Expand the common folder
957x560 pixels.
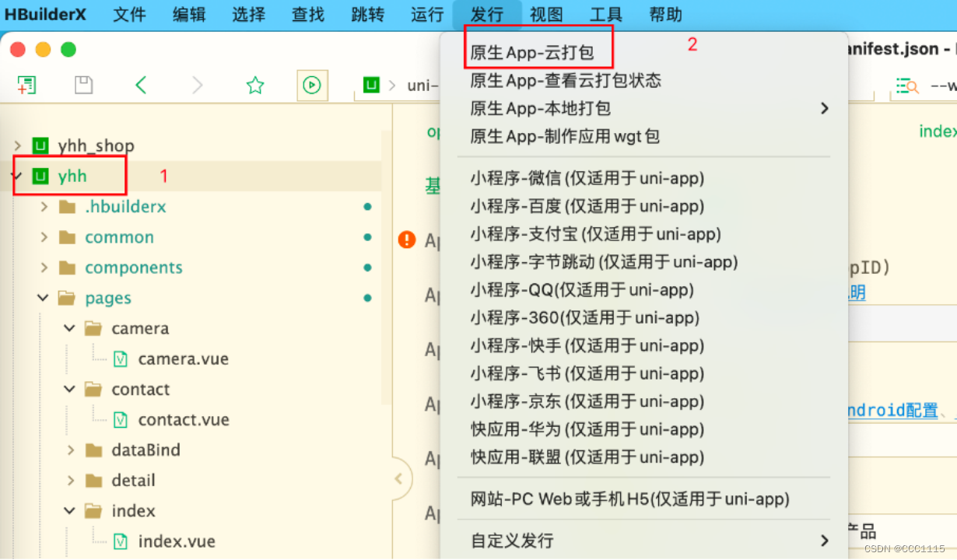[44, 237]
